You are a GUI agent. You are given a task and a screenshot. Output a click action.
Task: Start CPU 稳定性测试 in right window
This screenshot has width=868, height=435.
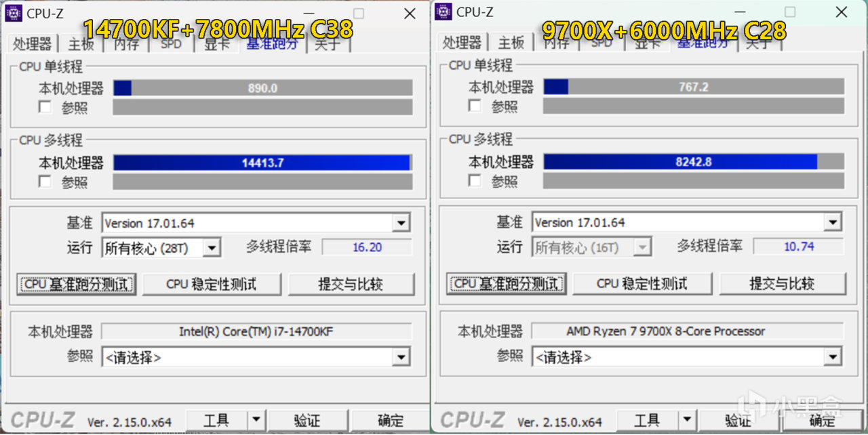642,283
